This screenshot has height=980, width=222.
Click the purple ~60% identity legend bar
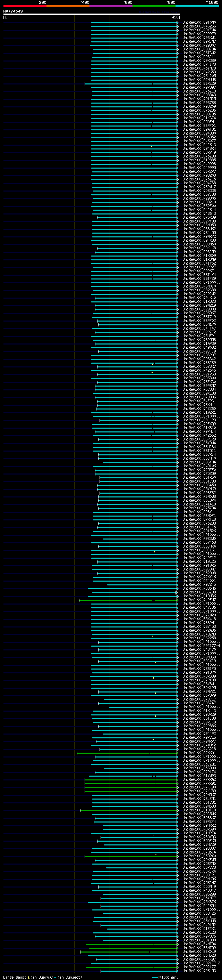click(x=111, y=6)
